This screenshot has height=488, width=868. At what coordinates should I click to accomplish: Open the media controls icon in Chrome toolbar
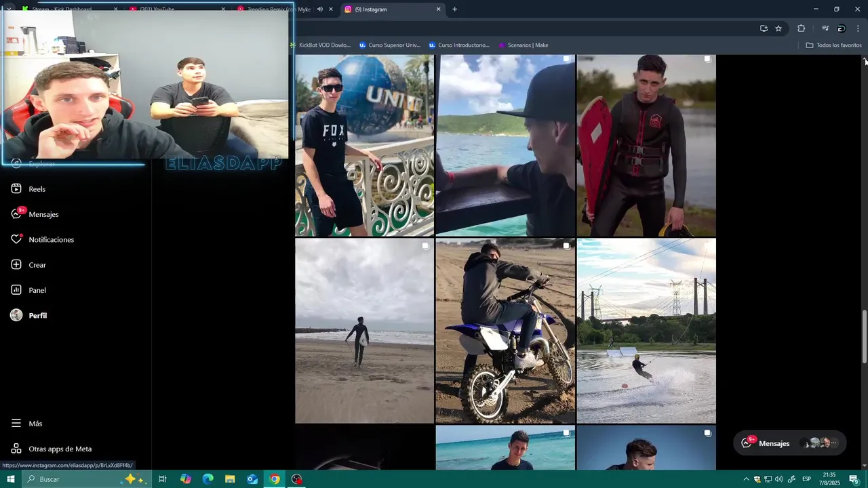[825, 28]
